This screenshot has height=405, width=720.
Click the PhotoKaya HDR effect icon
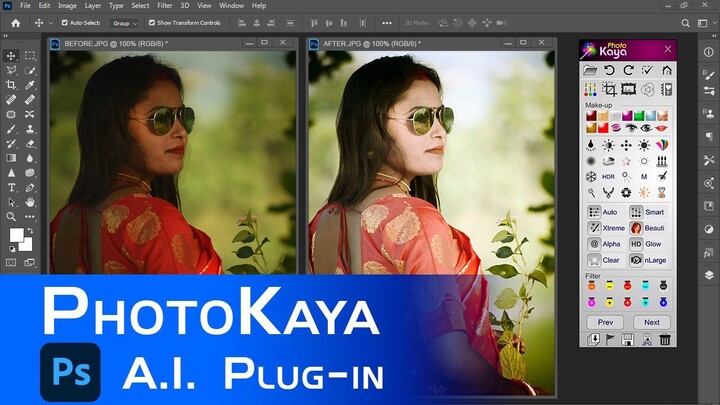(x=608, y=177)
